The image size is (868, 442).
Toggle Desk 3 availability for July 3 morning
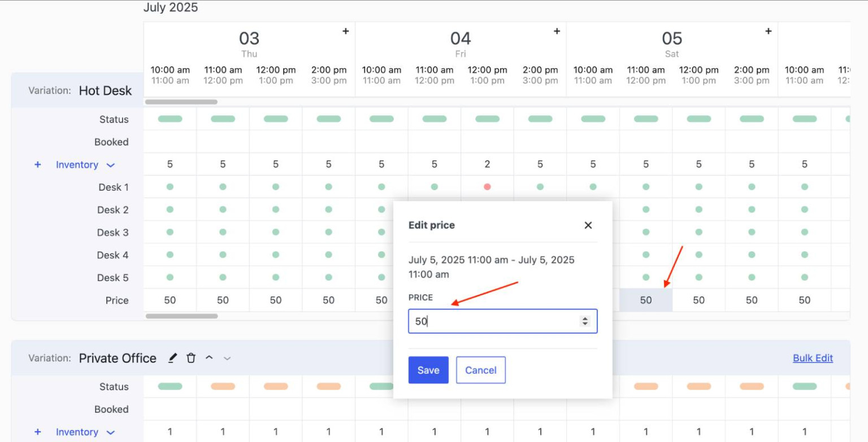170,232
